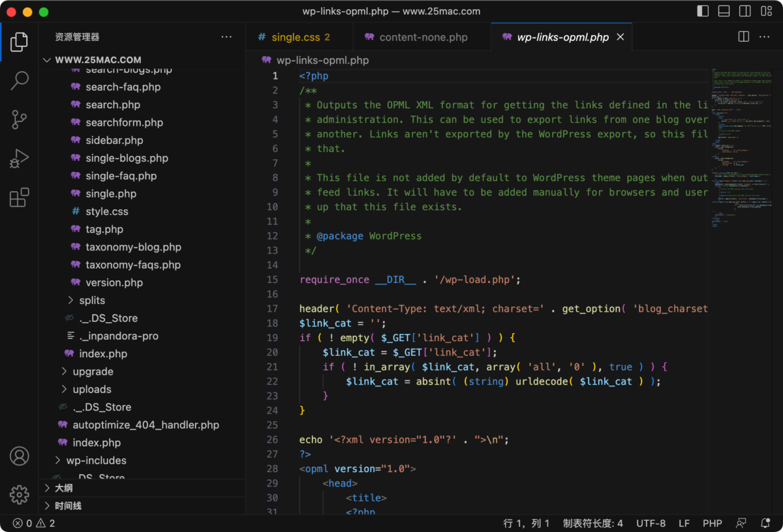The height and width of the screenshot is (532, 783).
Task: Open single.php file
Action: pos(111,194)
